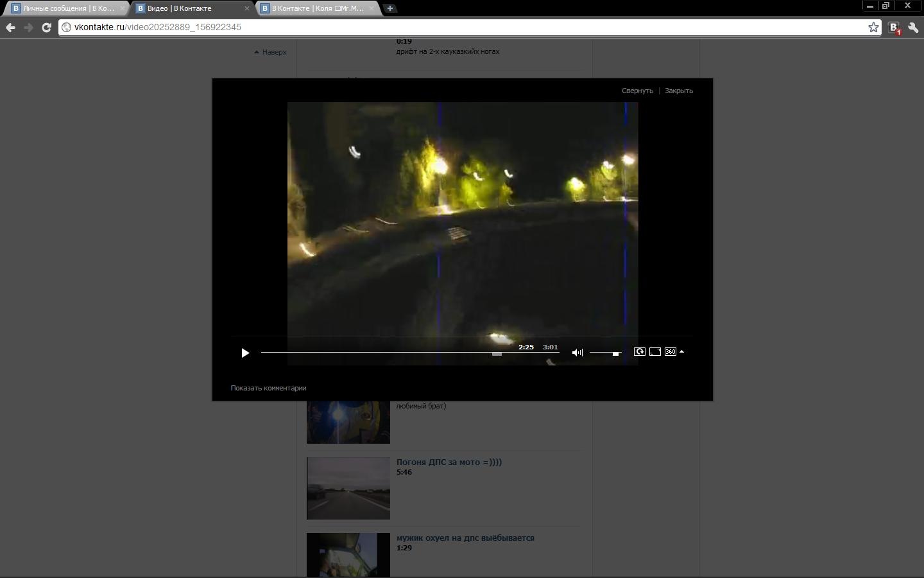Switch to the Личные сообщения tab
This screenshot has width=924, height=578.
(67, 8)
